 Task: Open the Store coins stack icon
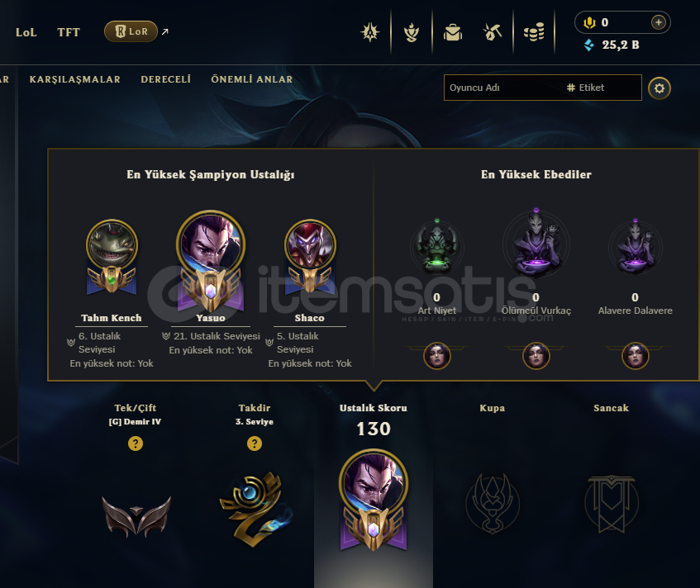pyautogui.click(x=534, y=32)
